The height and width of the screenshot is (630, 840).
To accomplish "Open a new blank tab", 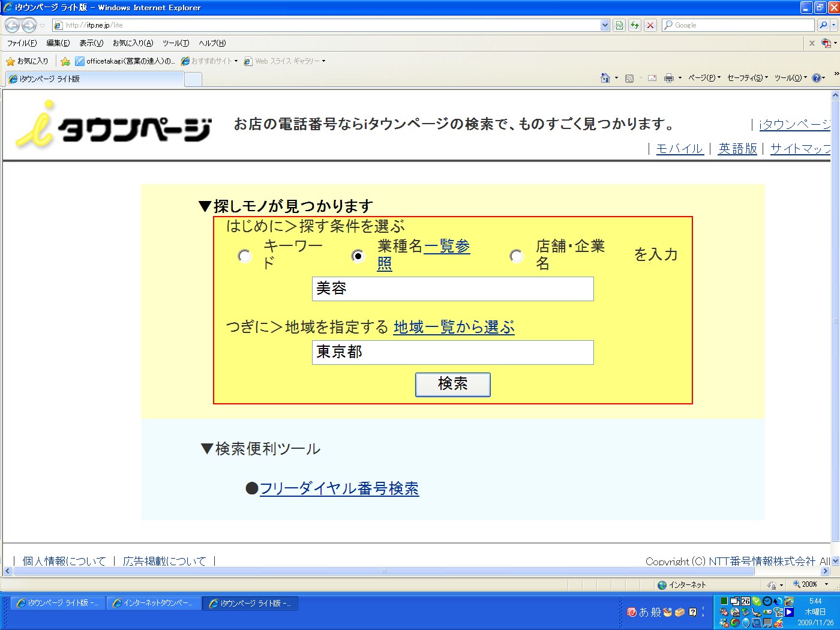I will point(193,79).
